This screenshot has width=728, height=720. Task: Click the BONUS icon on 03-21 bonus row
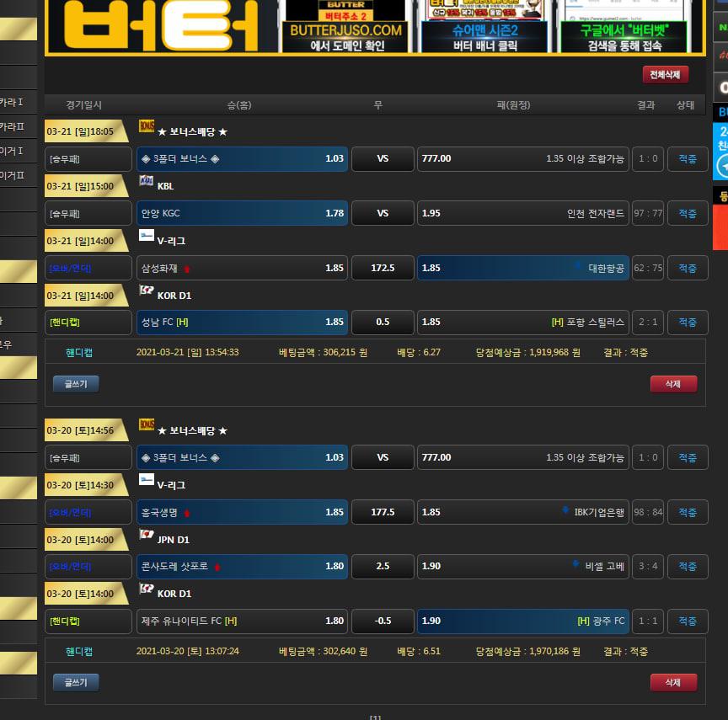147,126
